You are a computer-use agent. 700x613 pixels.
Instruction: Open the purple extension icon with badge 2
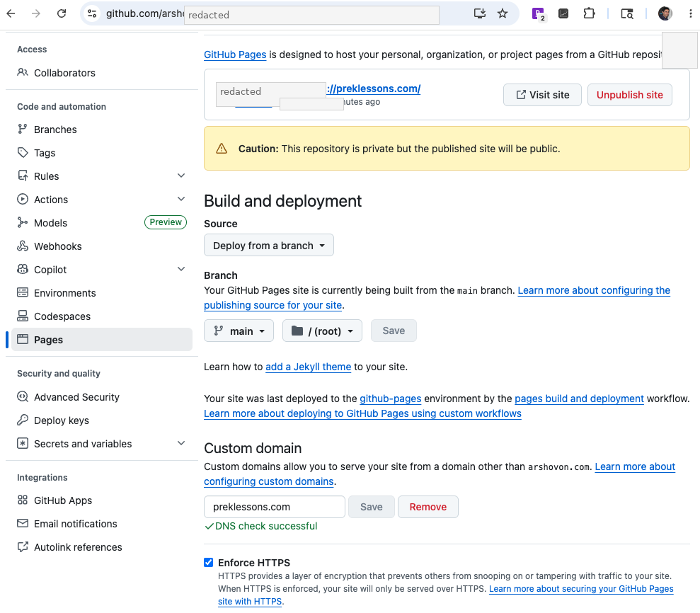click(x=539, y=14)
